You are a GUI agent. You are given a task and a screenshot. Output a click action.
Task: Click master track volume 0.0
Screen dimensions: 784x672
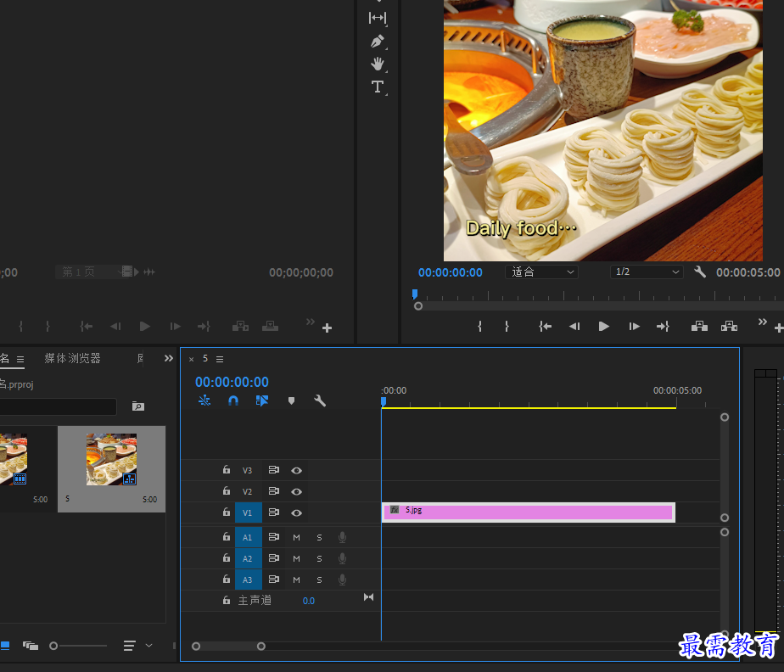click(x=309, y=601)
